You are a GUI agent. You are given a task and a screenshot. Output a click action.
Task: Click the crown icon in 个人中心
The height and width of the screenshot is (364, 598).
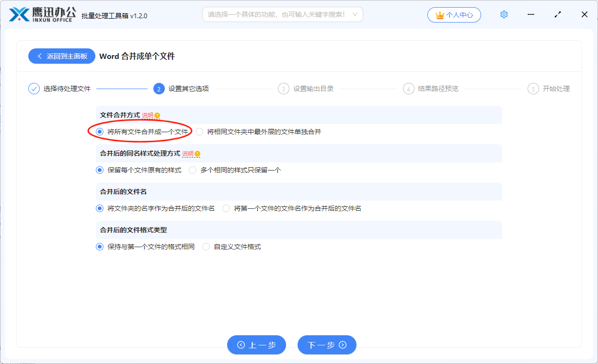(x=439, y=15)
